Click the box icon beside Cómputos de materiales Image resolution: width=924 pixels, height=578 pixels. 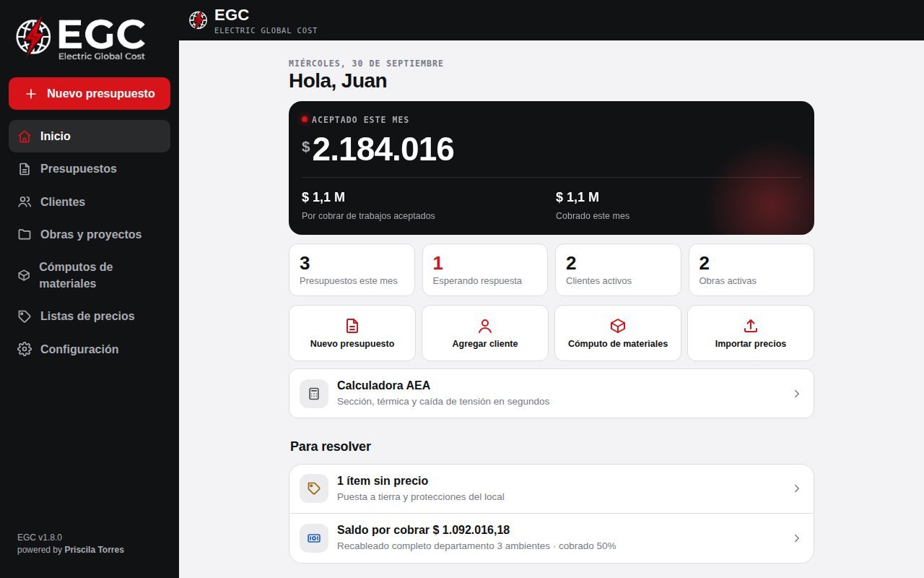[24, 275]
